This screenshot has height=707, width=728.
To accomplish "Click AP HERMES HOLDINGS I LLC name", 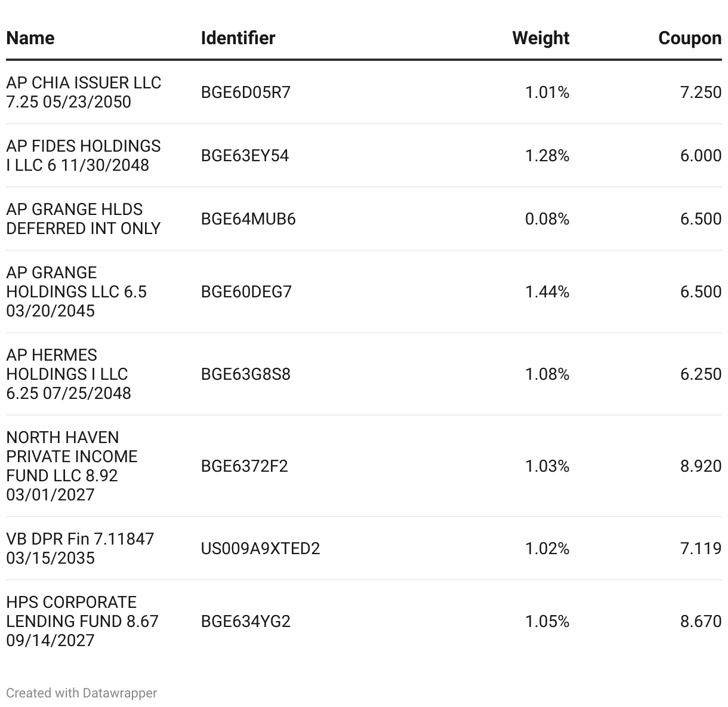I will coord(69,374).
